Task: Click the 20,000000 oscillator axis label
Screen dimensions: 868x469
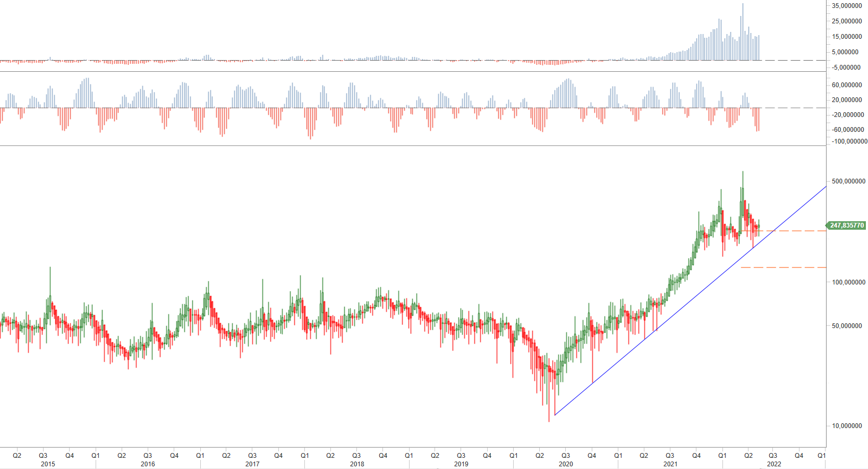Action: (847, 100)
